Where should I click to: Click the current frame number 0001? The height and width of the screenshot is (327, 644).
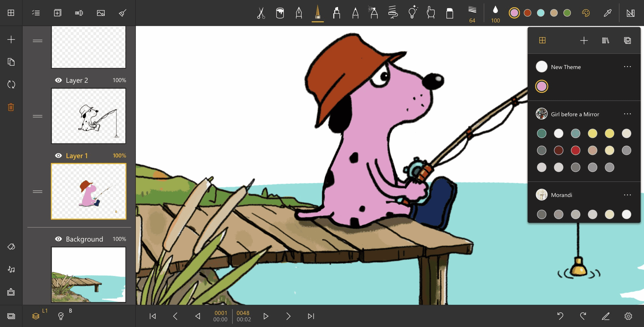coord(221,313)
